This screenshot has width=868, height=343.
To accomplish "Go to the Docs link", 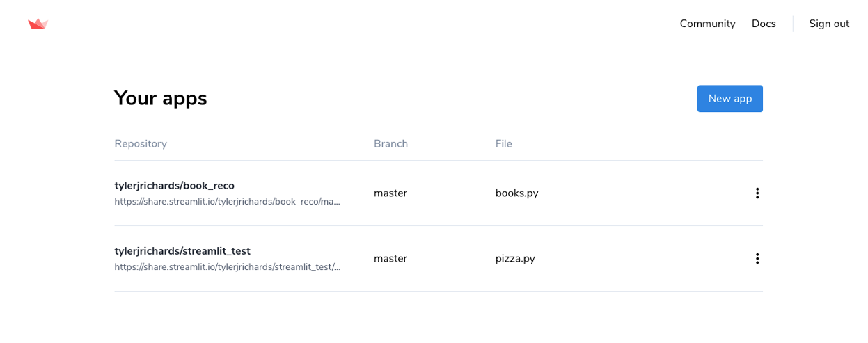I will 764,24.
